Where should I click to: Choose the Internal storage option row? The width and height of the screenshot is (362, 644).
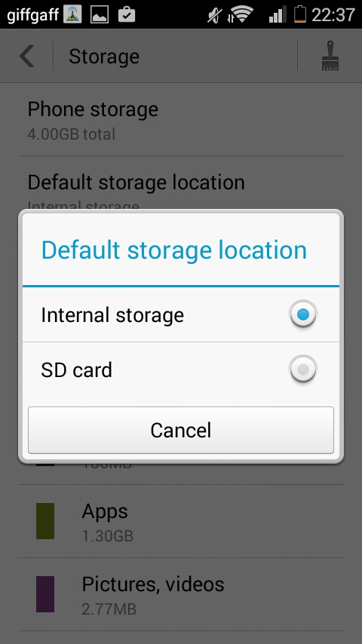[181, 314]
